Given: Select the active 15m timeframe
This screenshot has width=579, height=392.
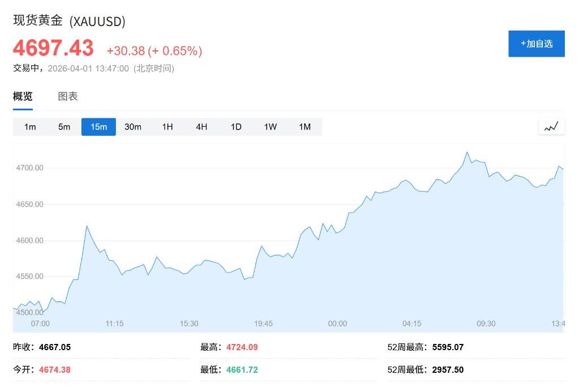Looking at the screenshot, I should click(98, 127).
